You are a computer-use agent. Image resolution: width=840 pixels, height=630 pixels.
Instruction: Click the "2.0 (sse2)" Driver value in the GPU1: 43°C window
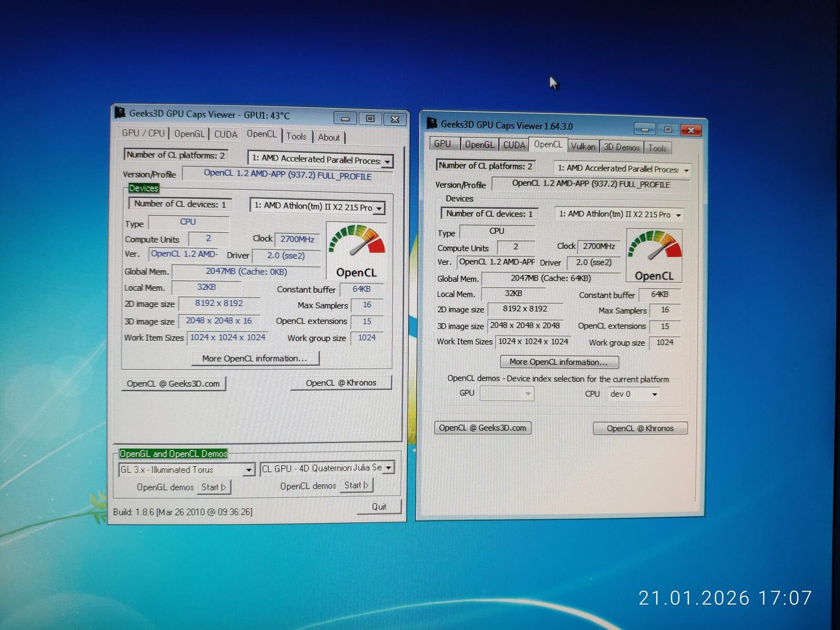pos(286,256)
